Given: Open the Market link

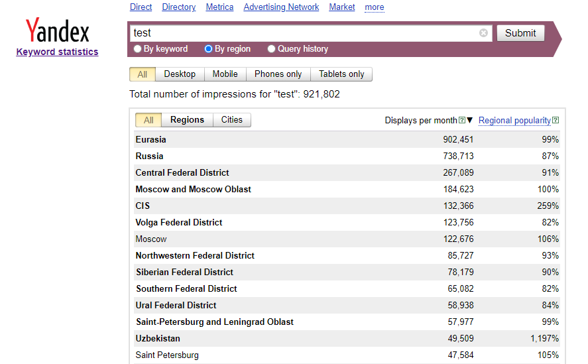Looking at the screenshot, I should click(341, 7).
